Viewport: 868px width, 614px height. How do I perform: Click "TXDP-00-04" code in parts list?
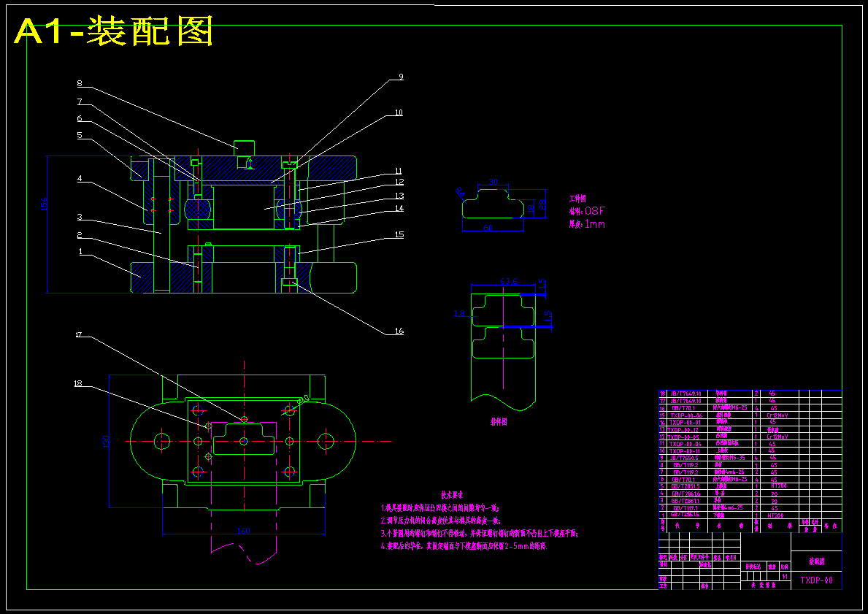[x=686, y=444]
